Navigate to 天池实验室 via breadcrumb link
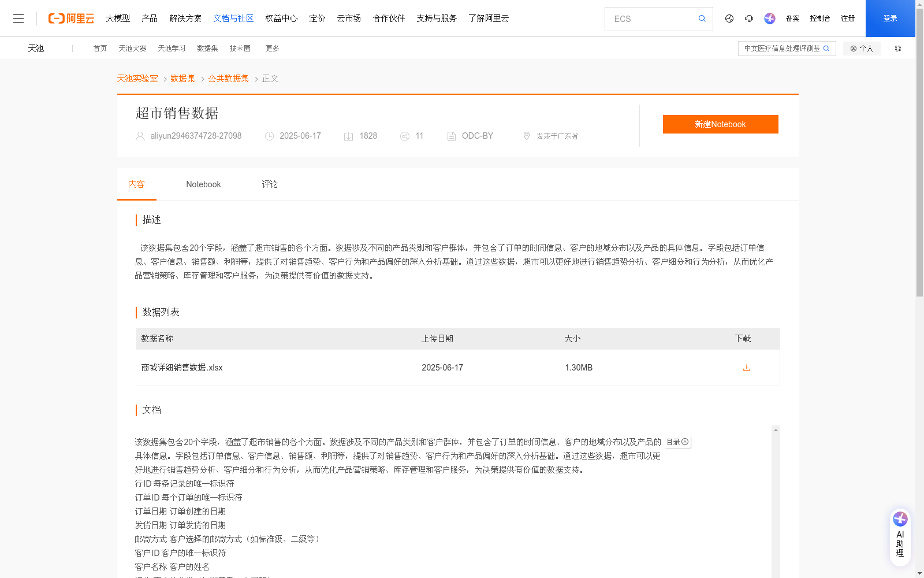The height and width of the screenshot is (578, 924). coord(137,78)
